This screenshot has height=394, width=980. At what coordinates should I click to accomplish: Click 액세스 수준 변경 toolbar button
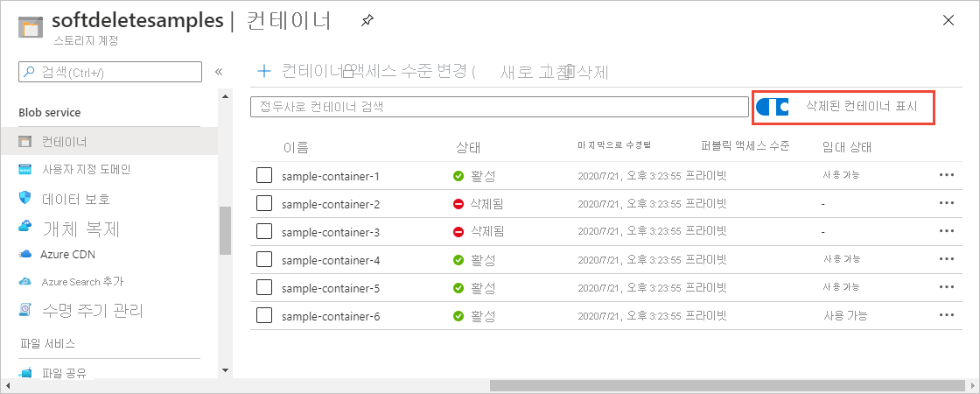point(410,71)
